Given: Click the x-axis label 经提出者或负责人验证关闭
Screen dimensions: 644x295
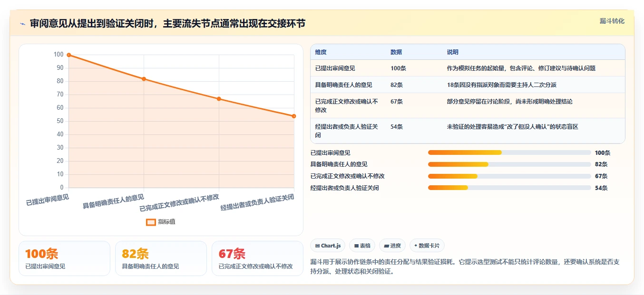Looking at the screenshot, I should (257, 203).
